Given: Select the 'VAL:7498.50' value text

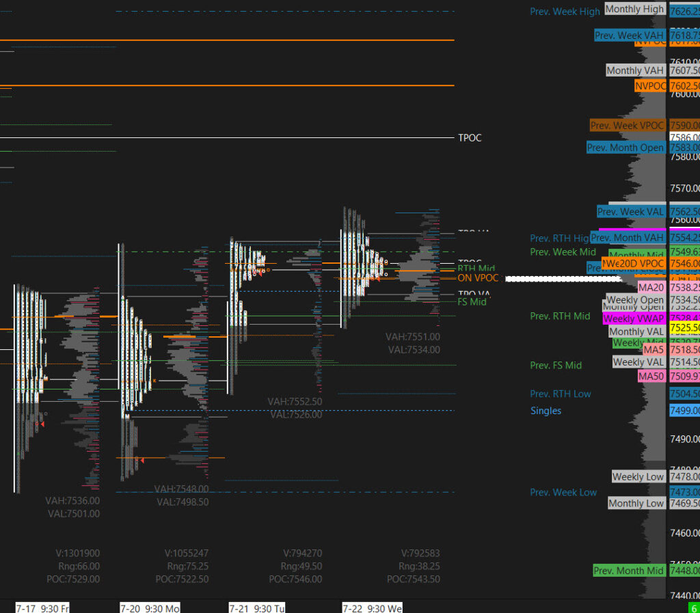Looking at the screenshot, I should [183, 502].
